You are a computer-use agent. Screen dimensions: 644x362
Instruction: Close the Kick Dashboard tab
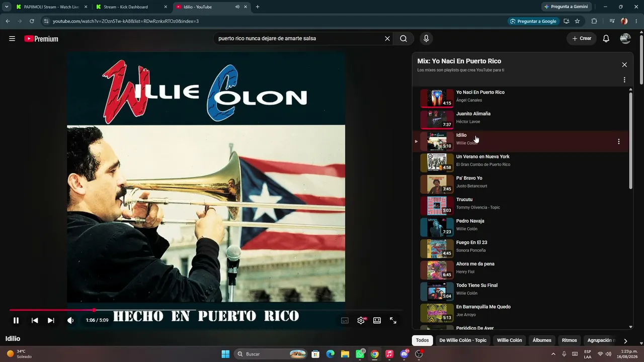(166, 7)
